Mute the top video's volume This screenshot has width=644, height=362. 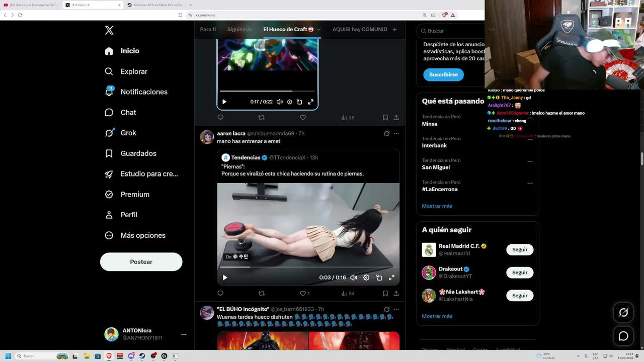point(280,102)
